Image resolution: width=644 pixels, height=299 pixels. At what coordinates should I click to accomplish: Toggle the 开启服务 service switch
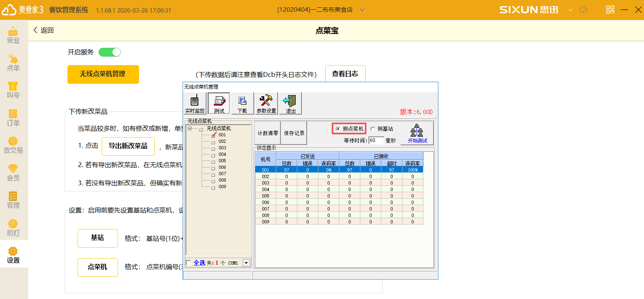tap(109, 52)
